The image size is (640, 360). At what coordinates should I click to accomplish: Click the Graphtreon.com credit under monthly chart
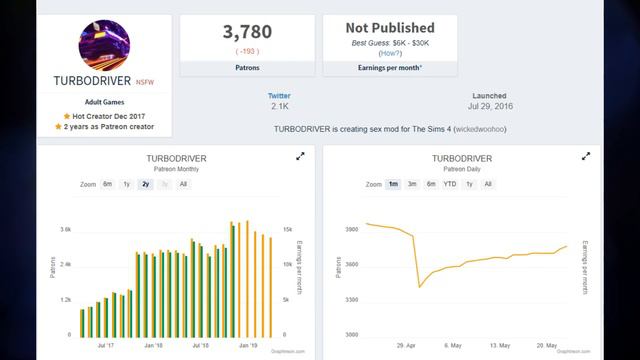point(288,351)
